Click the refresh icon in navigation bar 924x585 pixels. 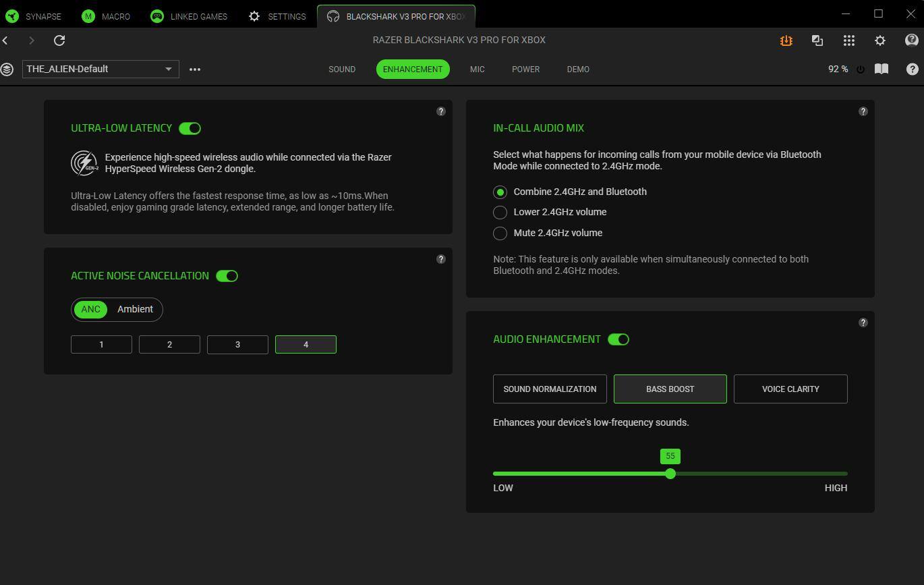click(x=59, y=40)
